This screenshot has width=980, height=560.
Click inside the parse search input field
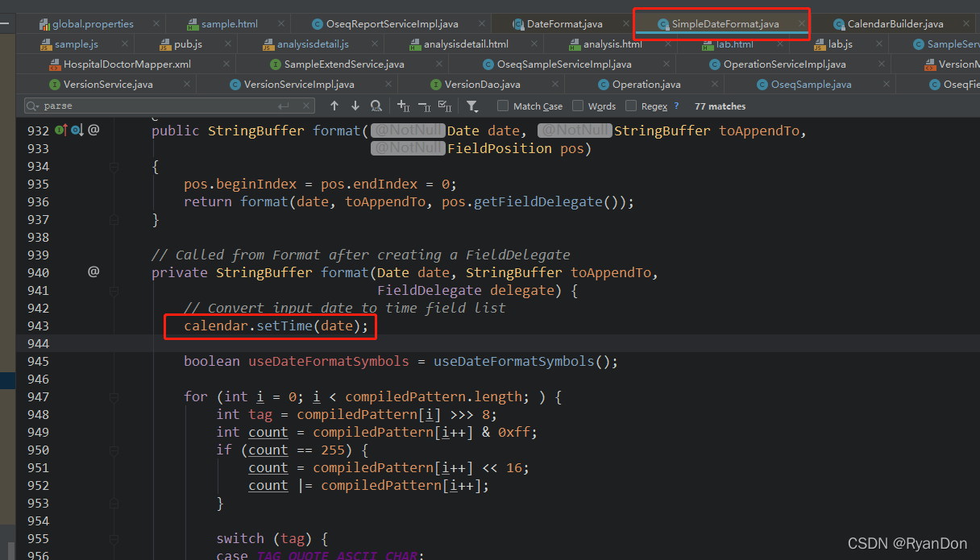click(x=121, y=105)
